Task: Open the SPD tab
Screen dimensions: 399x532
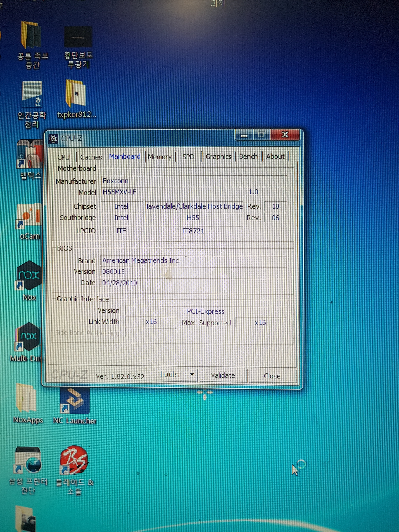Action: tap(188, 157)
